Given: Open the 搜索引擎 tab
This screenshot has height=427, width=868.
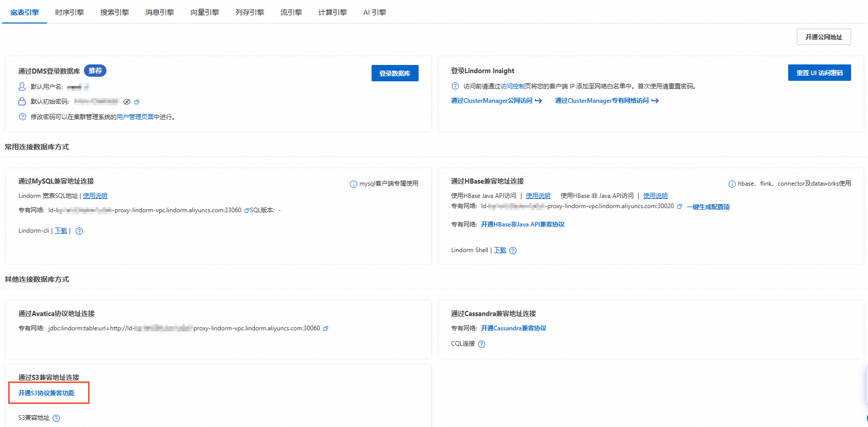Looking at the screenshot, I should tap(115, 12).
